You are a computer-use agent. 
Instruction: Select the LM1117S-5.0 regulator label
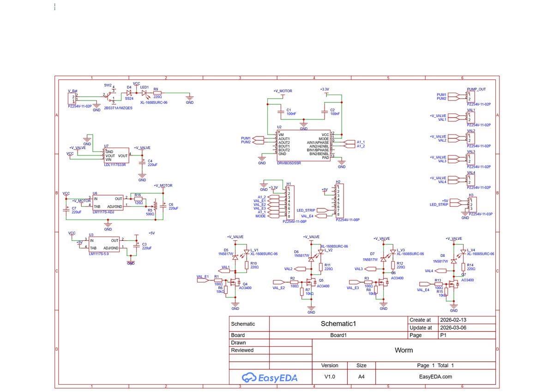[98, 253]
